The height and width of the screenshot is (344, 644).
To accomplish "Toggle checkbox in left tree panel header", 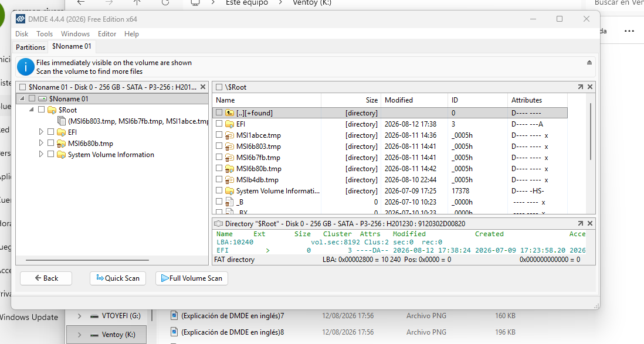I will coord(23,87).
